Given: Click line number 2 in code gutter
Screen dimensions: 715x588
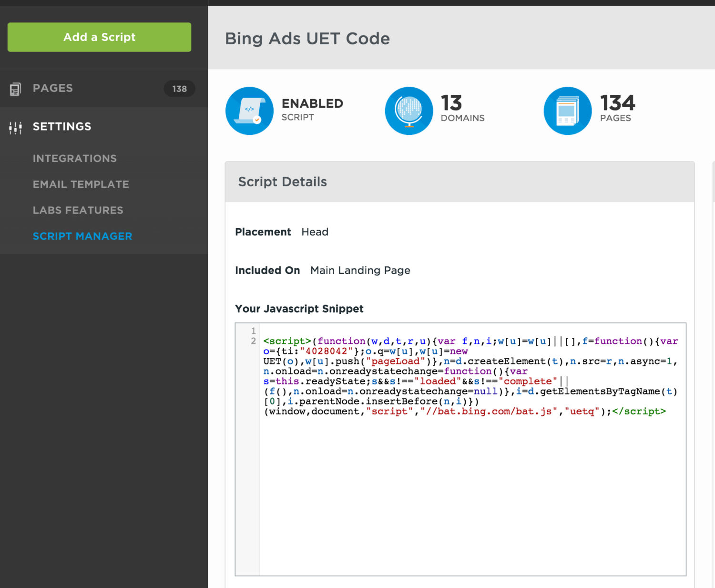Looking at the screenshot, I should [x=253, y=341].
